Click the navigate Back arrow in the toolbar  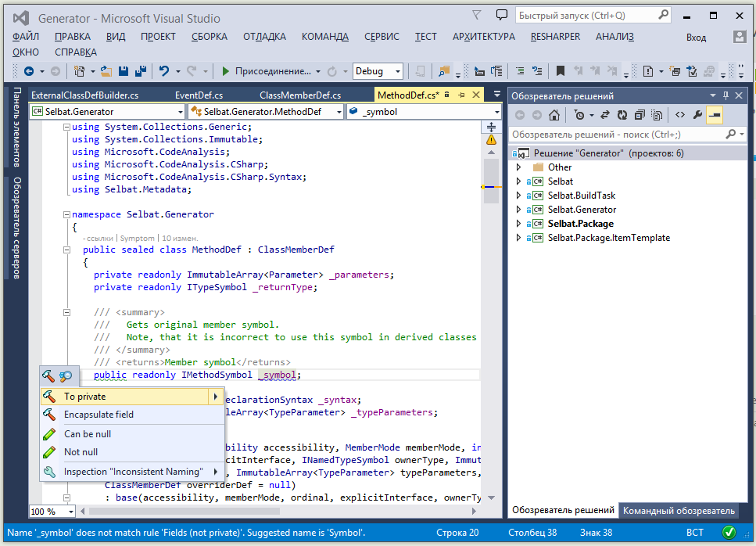pyautogui.click(x=29, y=71)
